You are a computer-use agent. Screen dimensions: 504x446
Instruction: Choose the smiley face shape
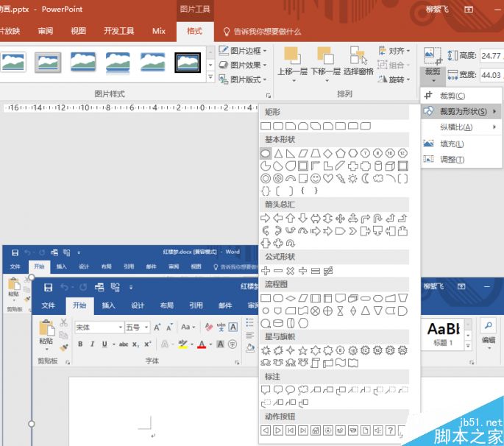(x=316, y=178)
